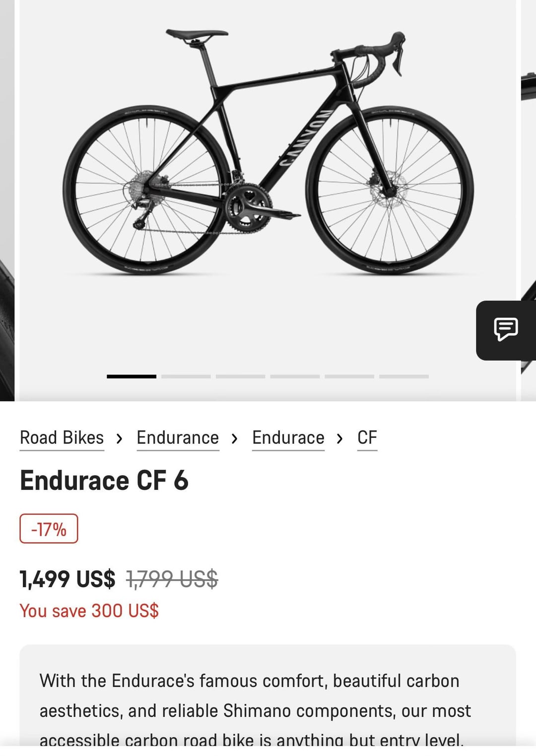Jump to the last gallery slide indicator
536x756 pixels.
coord(404,377)
